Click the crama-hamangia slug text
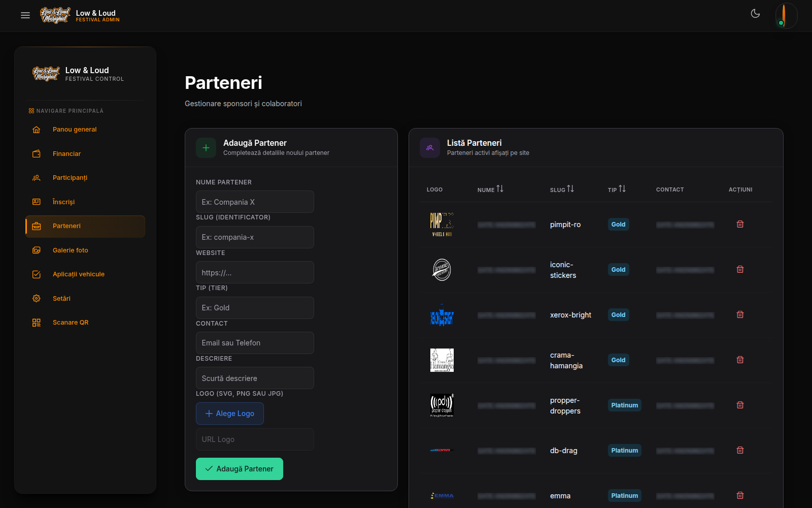This screenshot has width=812, height=508. [566, 360]
